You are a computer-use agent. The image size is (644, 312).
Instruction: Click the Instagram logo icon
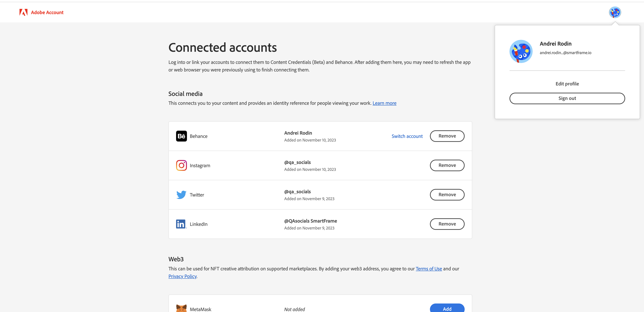(x=181, y=165)
